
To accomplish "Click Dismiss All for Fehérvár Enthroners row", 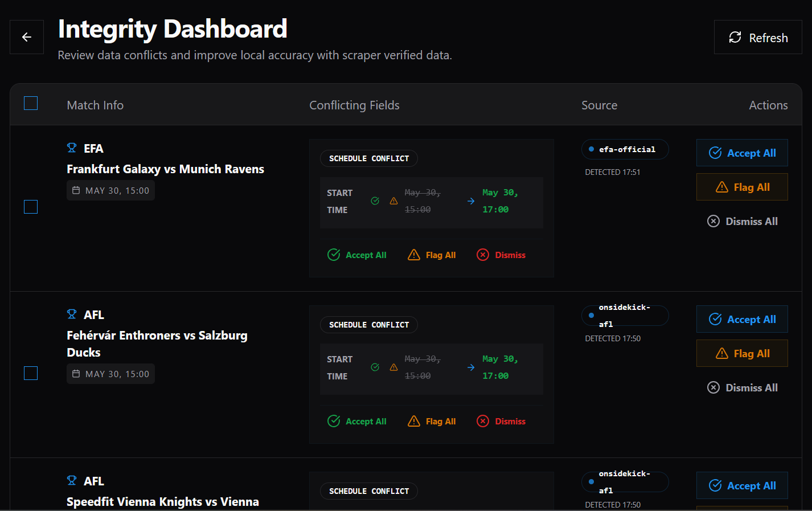I will click(742, 387).
